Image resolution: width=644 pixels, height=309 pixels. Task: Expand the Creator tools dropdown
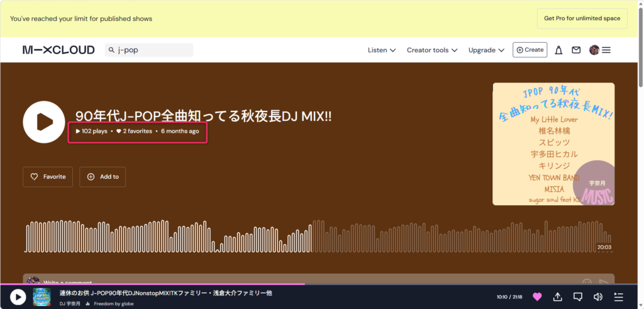point(432,50)
